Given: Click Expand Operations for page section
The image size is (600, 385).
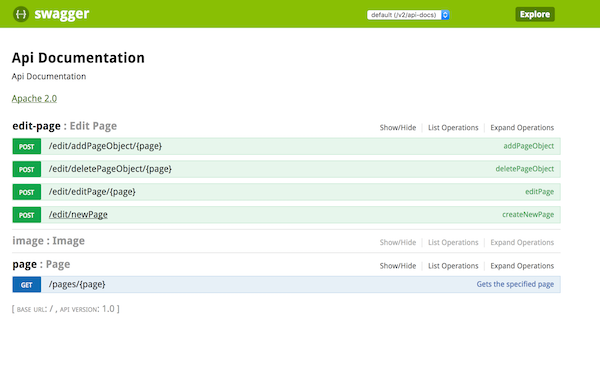Looking at the screenshot, I should click(522, 266).
